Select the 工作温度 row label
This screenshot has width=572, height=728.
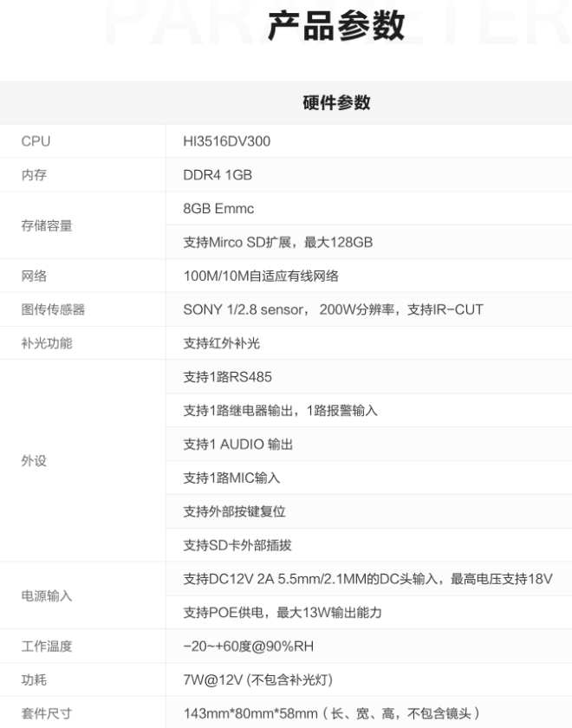(x=47, y=646)
